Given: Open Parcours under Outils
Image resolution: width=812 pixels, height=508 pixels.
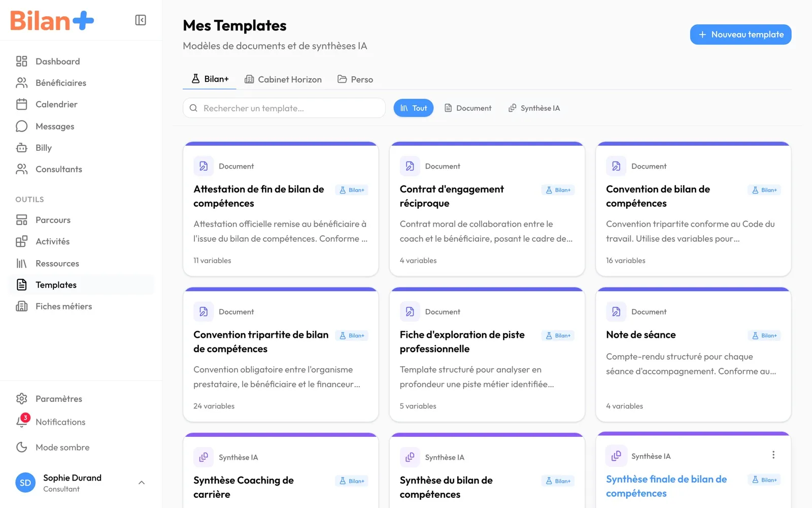Looking at the screenshot, I should pyautogui.click(x=81, y=220).
